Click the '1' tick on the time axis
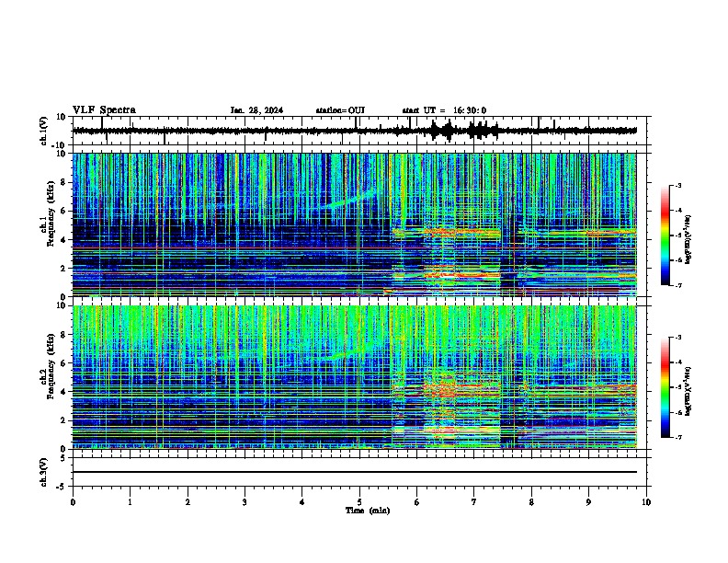The height and width of the screenshot is (563, 728). click(130, 502)
